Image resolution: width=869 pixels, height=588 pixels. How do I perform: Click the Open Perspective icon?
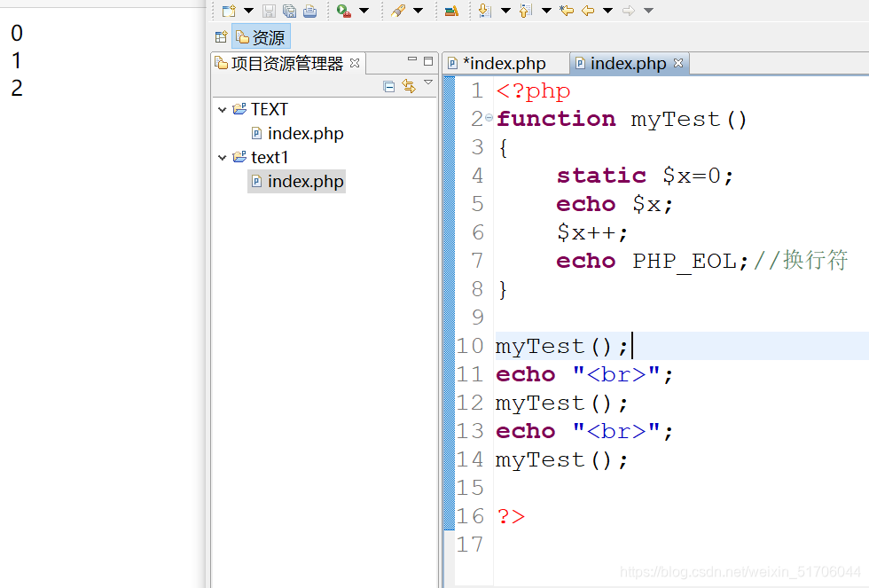221,37
